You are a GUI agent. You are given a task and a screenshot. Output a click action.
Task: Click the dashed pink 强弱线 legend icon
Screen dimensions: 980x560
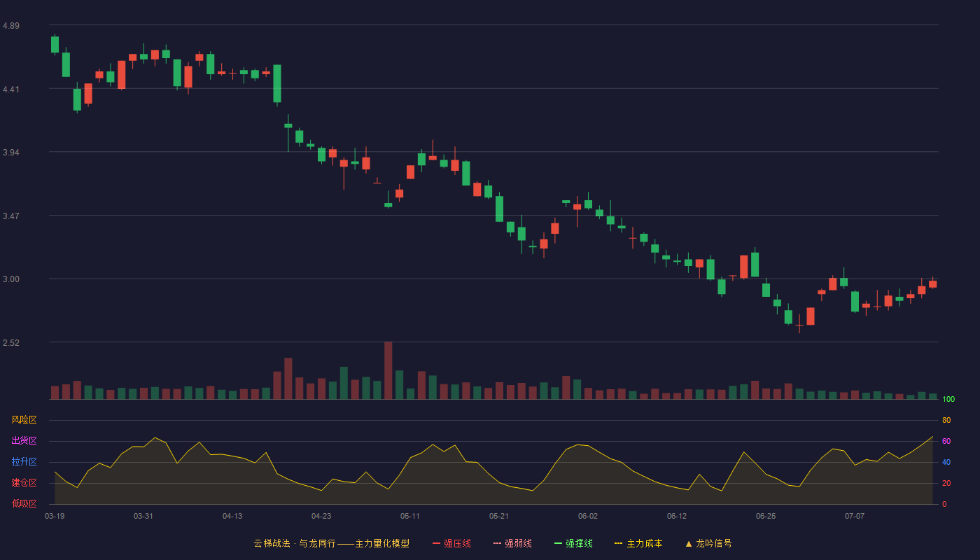pyautogui.click(x=497, y=543)
